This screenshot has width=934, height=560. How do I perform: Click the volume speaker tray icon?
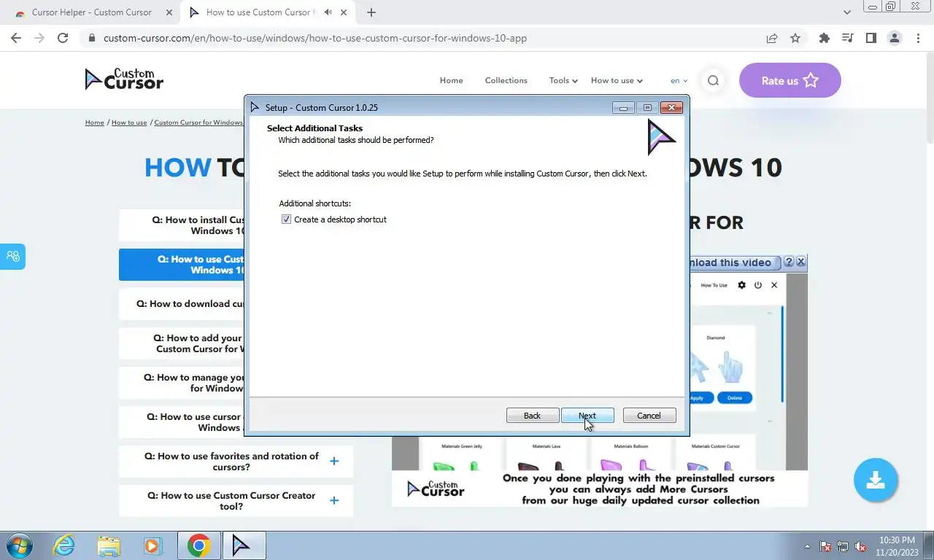860,546
